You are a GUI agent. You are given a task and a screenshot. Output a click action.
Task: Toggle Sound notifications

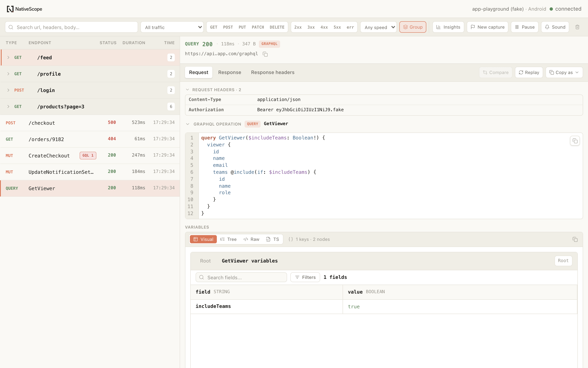pyautogui.click(x=555, y=27)
